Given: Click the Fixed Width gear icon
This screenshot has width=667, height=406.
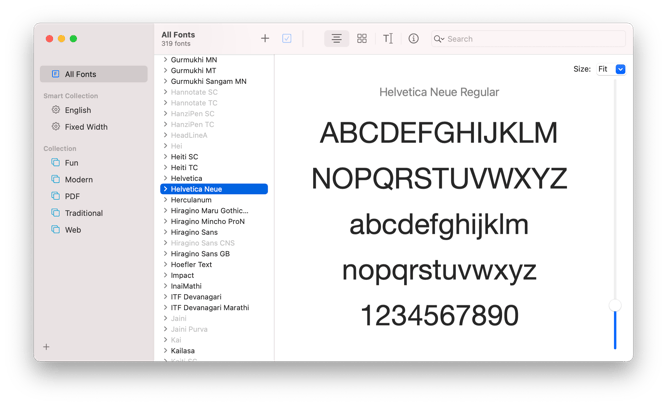Looking at the screenshot, I should click(56, 126).
